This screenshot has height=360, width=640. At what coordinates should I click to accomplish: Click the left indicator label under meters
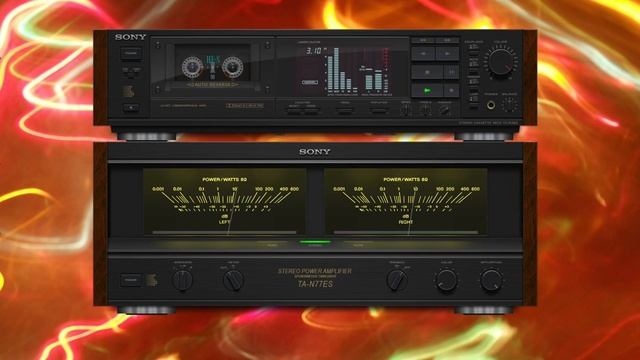[272, 245]
